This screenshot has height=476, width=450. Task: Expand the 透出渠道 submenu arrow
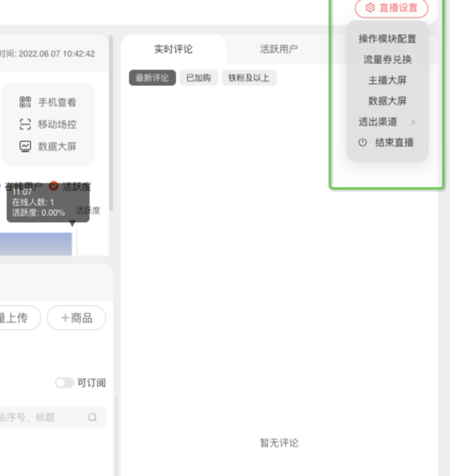point(413,122)
